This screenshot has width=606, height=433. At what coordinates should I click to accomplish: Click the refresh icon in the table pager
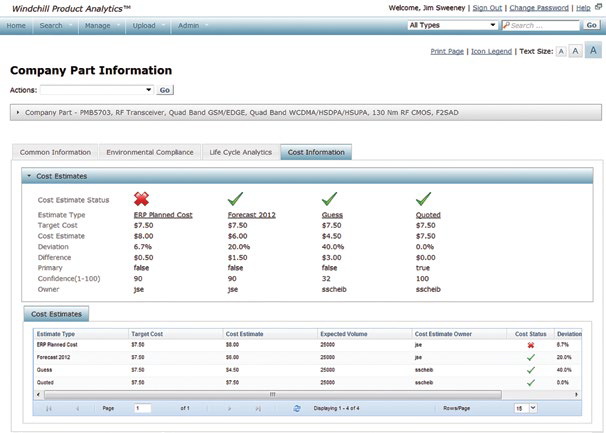click(297, 408)
